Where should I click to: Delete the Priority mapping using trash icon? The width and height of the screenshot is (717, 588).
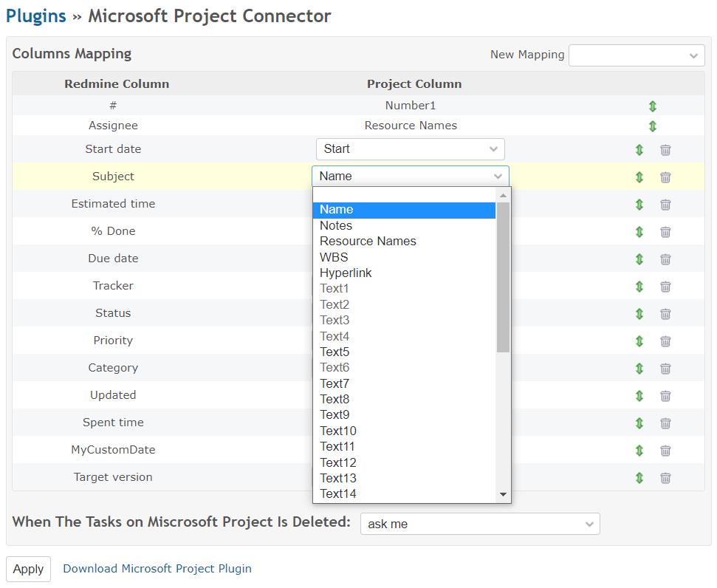(x=665, y=341)
